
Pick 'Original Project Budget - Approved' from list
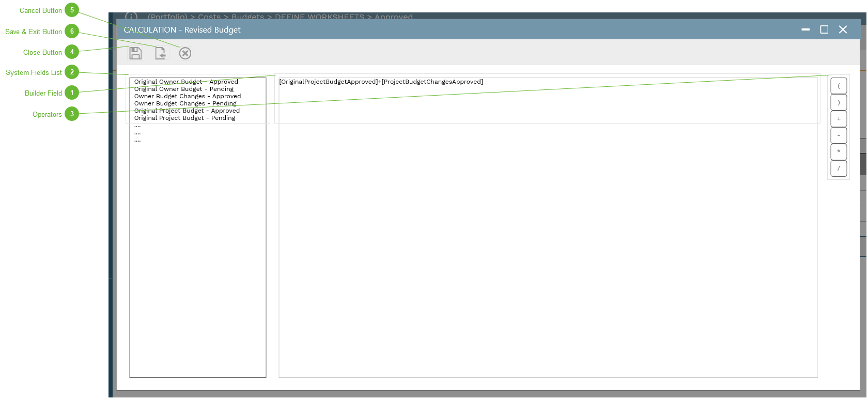(187, 111)
